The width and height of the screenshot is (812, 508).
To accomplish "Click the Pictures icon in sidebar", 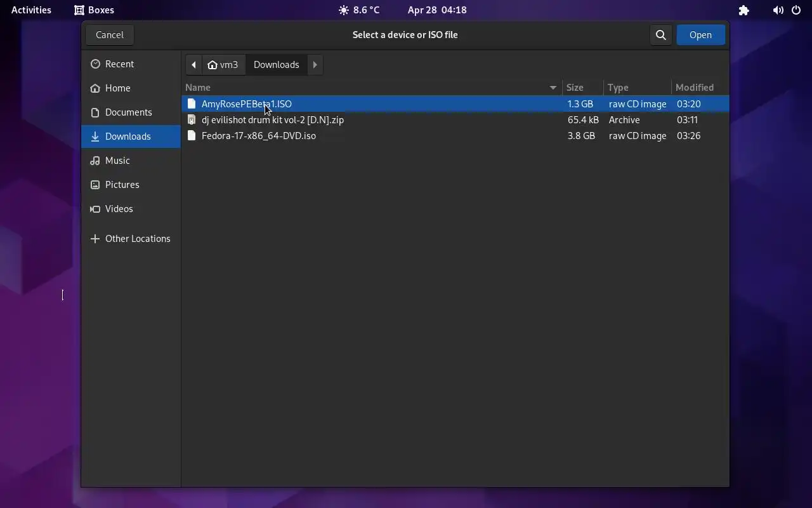I will pos(95,185).
